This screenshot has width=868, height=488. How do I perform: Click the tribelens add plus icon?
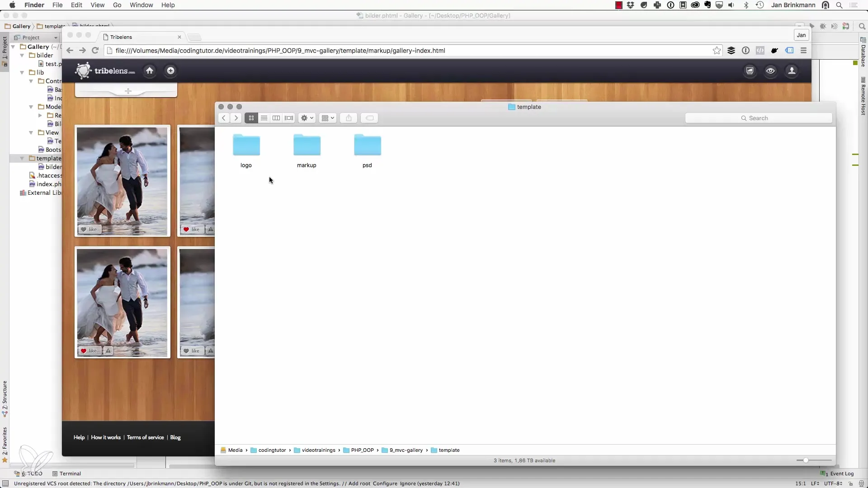pyautogui.click(x=170, y=70)
